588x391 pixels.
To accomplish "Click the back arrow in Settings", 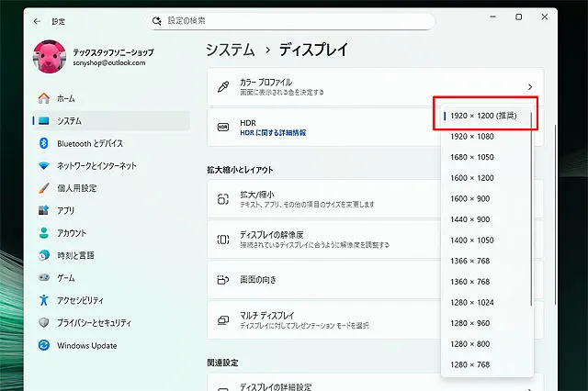I will coord(37,20).
